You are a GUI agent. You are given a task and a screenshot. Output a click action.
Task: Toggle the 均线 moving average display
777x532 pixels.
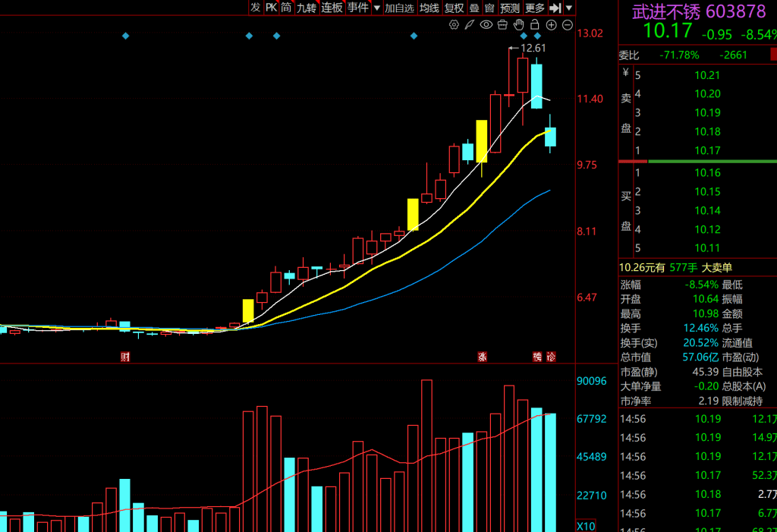(x=429, y=8)
